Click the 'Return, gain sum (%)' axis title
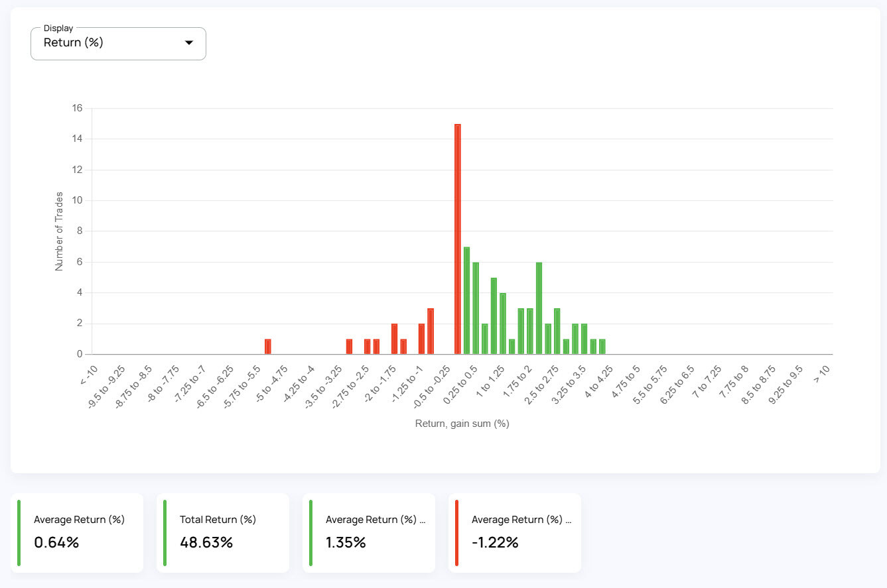The height and width of the screenshot is (588, 887). tap(462, 424)
